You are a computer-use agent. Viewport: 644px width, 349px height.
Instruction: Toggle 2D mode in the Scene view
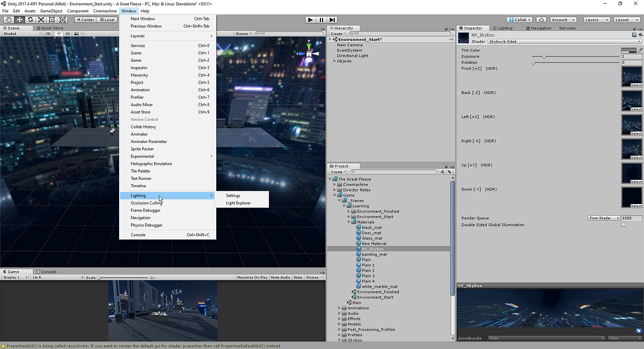[47, 33]
